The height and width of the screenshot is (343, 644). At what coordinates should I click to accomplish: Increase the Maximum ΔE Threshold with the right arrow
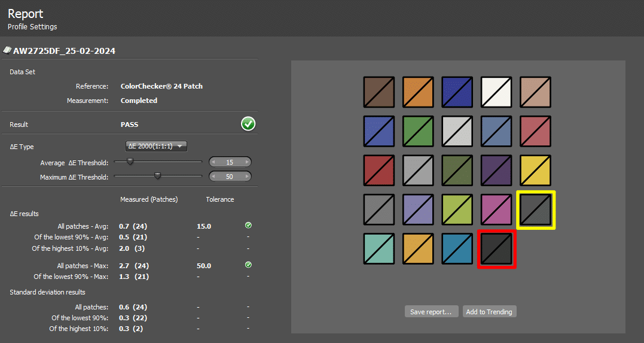click(247, 177)
